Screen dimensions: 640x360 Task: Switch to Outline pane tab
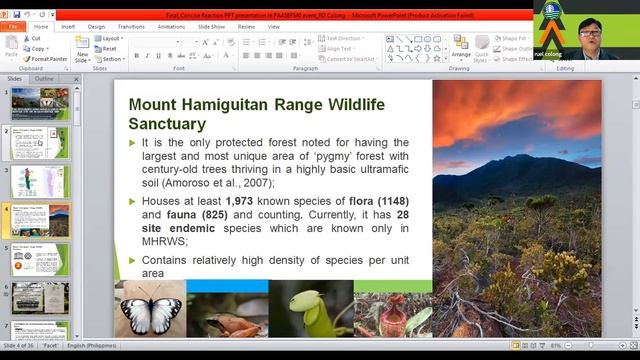tap(44, 78)
